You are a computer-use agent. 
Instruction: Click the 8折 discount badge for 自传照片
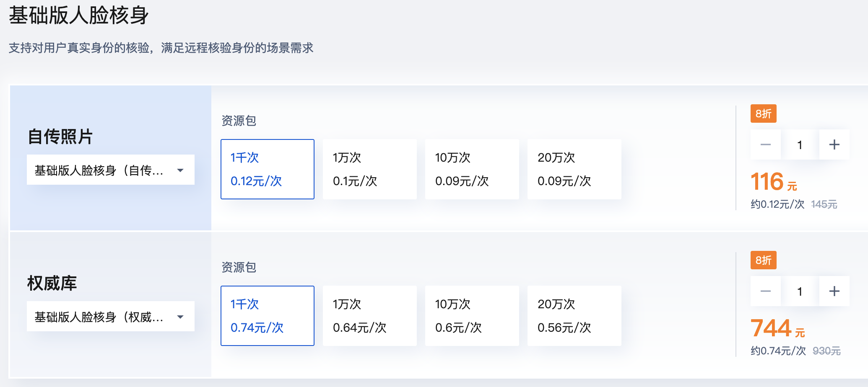[x=764, y=114]
